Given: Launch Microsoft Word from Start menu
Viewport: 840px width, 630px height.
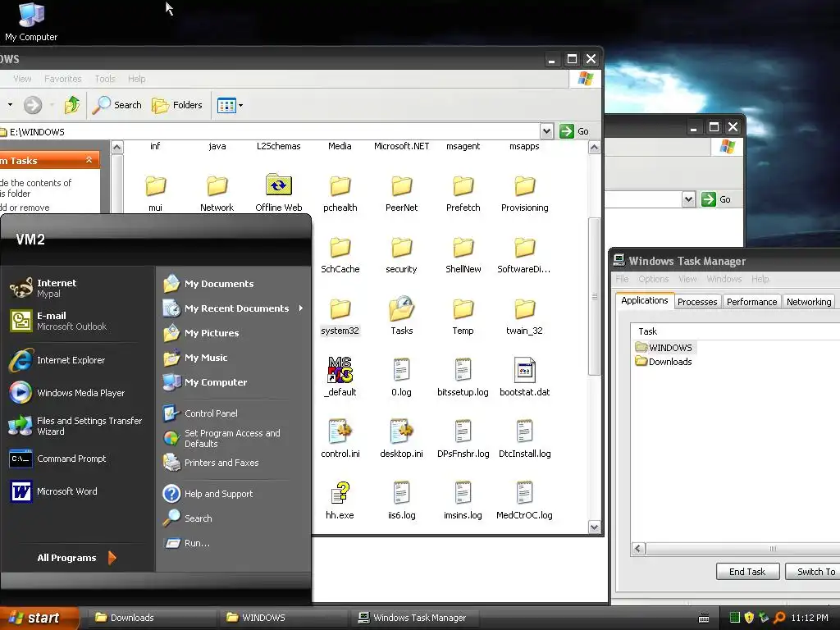Looking at the screenshot, I should pyautogui.click(x=53, y=491).
